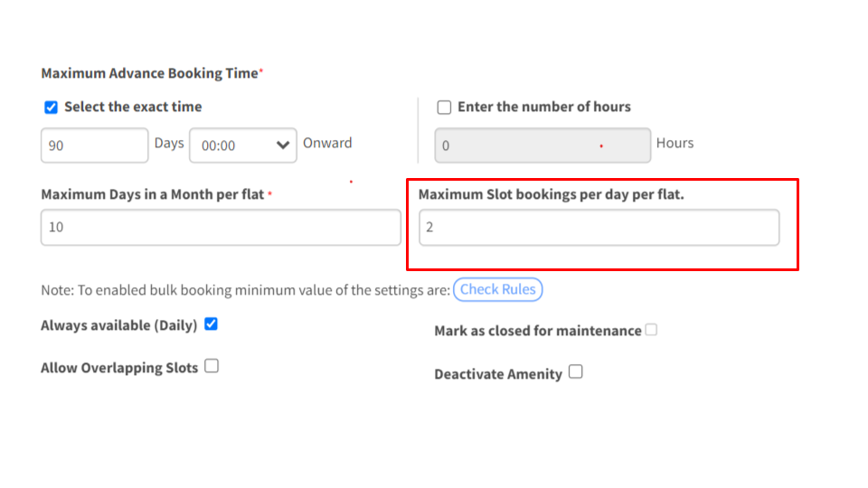The height and width of the screenshot is (488, 868).
Task: Click the disabled Hours field showing 0
Action: click(542, 145)
